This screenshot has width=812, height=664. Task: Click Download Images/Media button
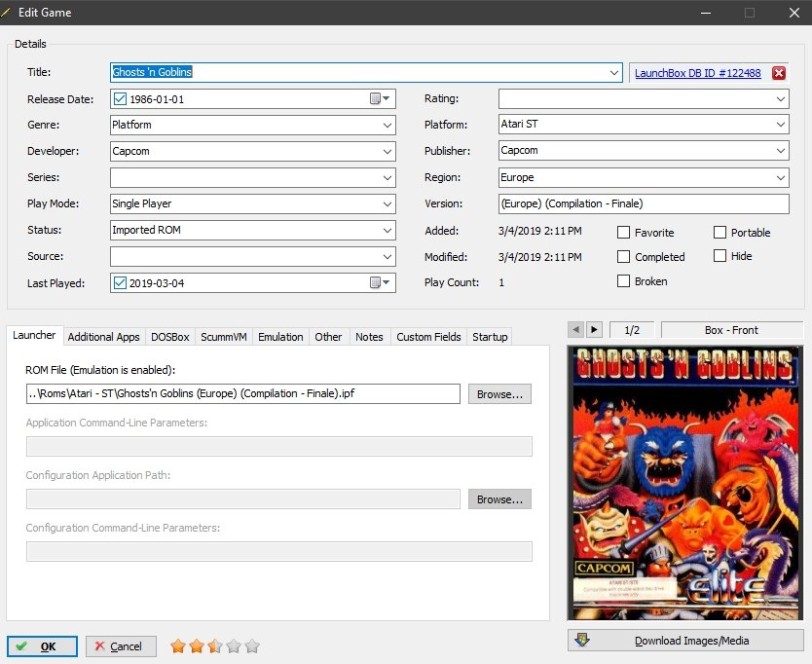(x=685, y=641)
